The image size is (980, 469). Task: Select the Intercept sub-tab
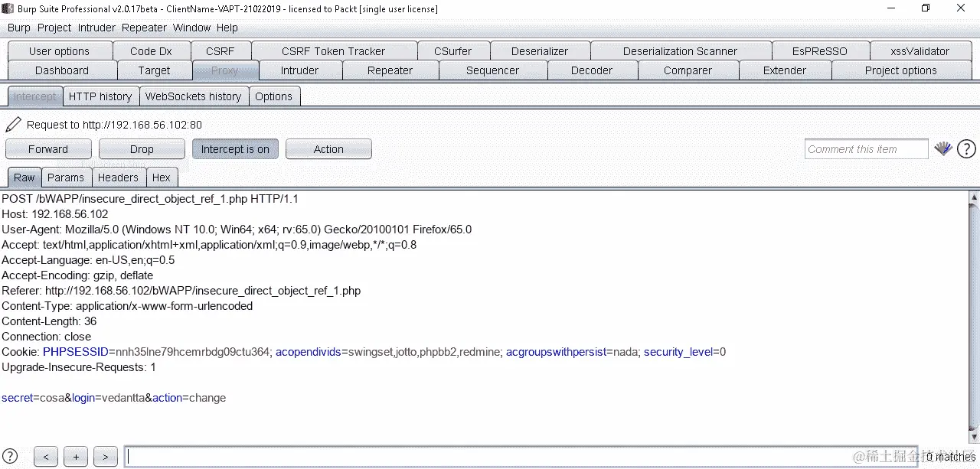35,96
